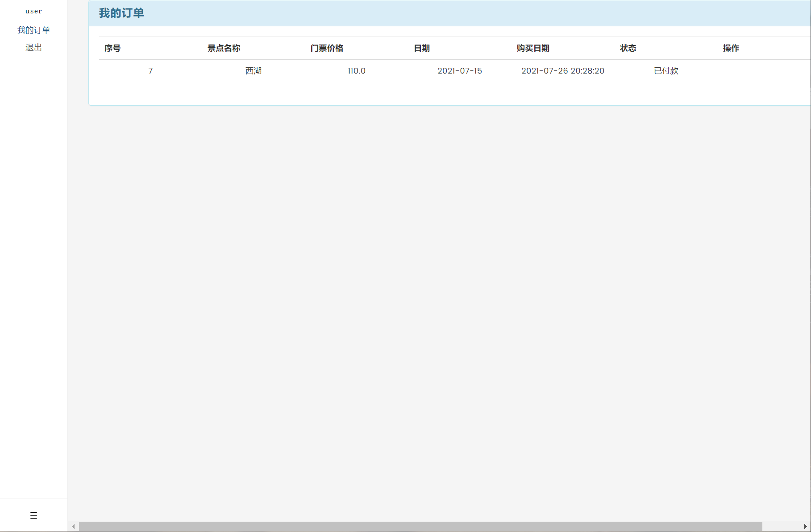Select order row number 7
Image resolution: width=811 pixels, height=532 pixels.
click(150, 70)
